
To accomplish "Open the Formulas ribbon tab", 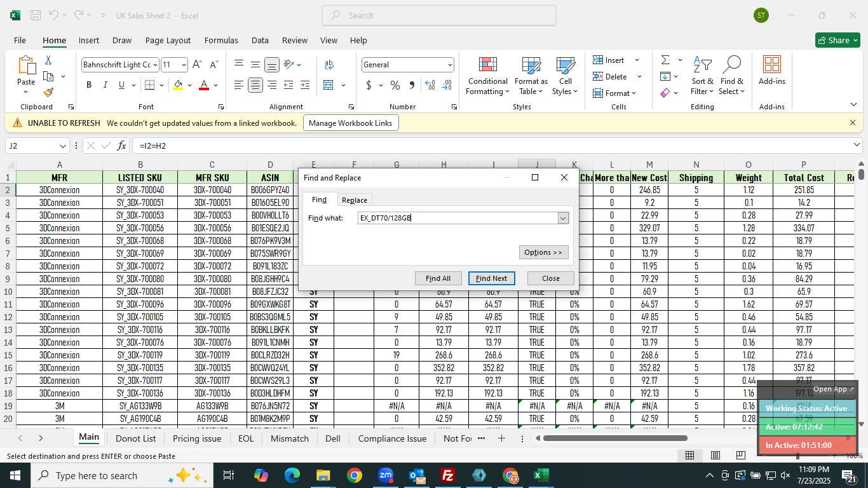I will (221, 40).
